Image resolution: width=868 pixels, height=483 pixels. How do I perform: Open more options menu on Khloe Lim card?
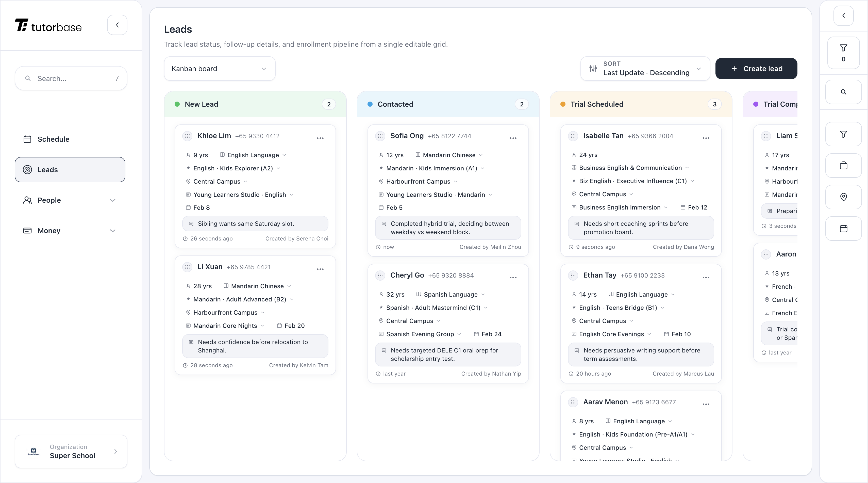[320, 138]
